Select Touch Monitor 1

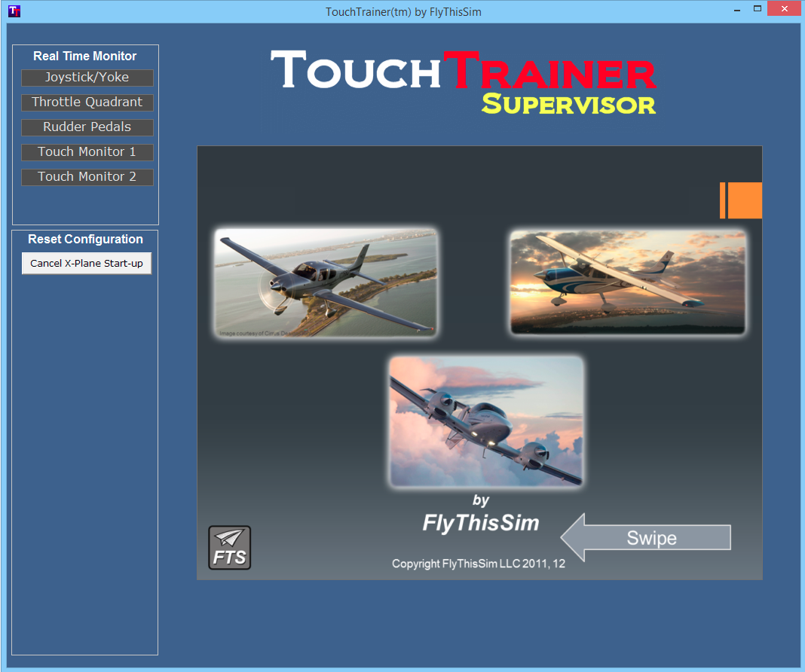click(x=87, y=152)
